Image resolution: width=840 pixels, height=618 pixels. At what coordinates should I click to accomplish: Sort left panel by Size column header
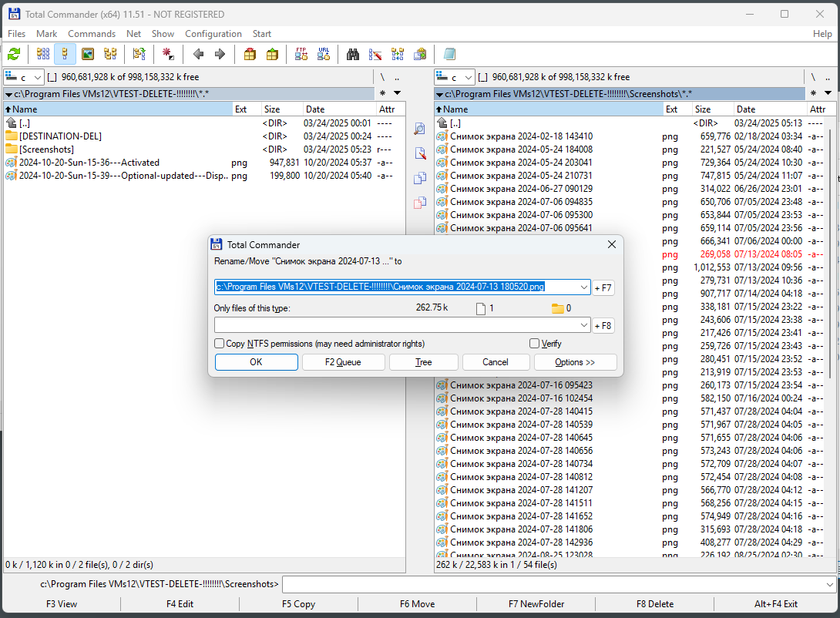282,109
